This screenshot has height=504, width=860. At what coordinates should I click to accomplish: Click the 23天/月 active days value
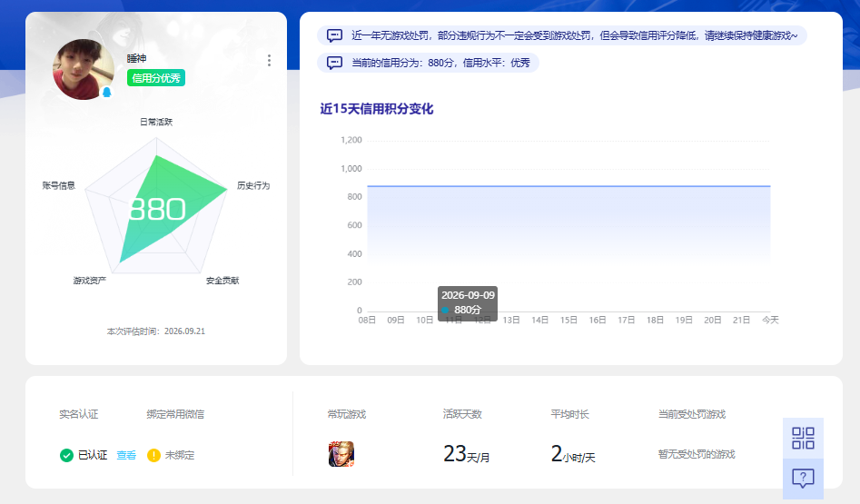tap(467, 454)
